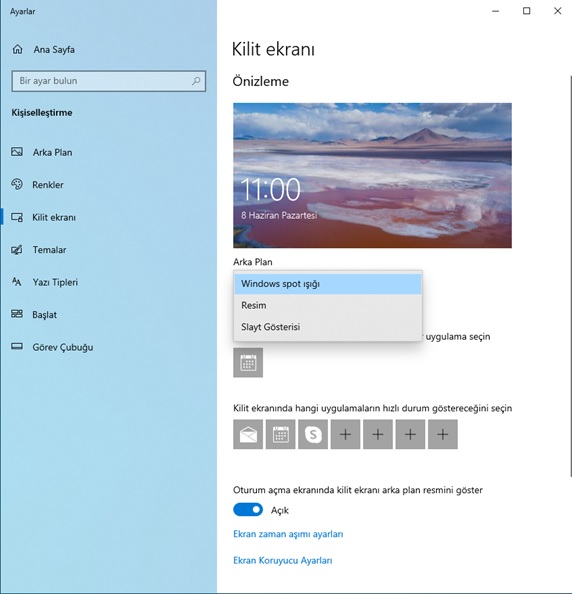
Task: Select Windows spot ışığı option
Action: pos(328,284)
